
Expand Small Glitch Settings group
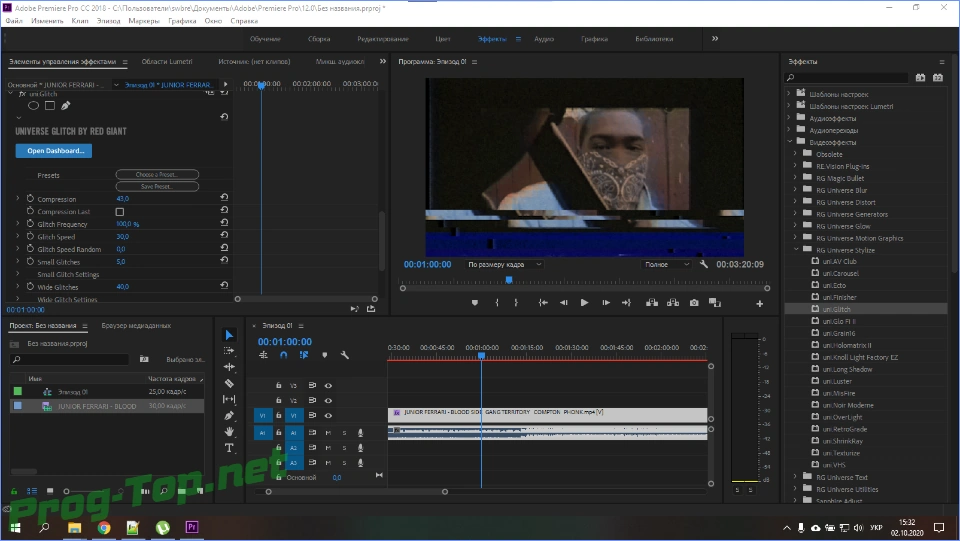[x=18, y=274]
